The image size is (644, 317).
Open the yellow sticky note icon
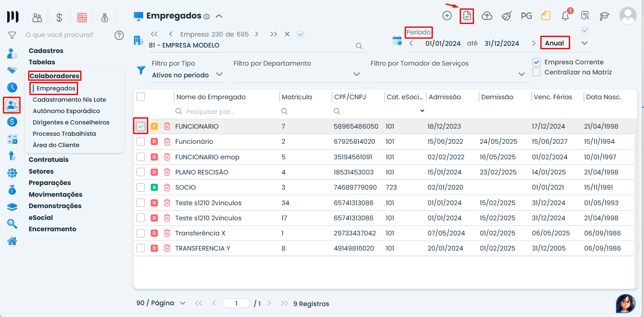coord(545,16)
